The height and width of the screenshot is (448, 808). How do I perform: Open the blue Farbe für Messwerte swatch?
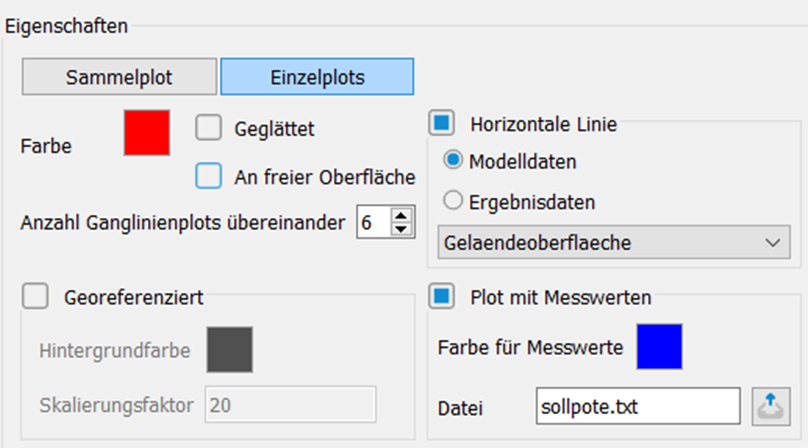click(x=660, y=346)
